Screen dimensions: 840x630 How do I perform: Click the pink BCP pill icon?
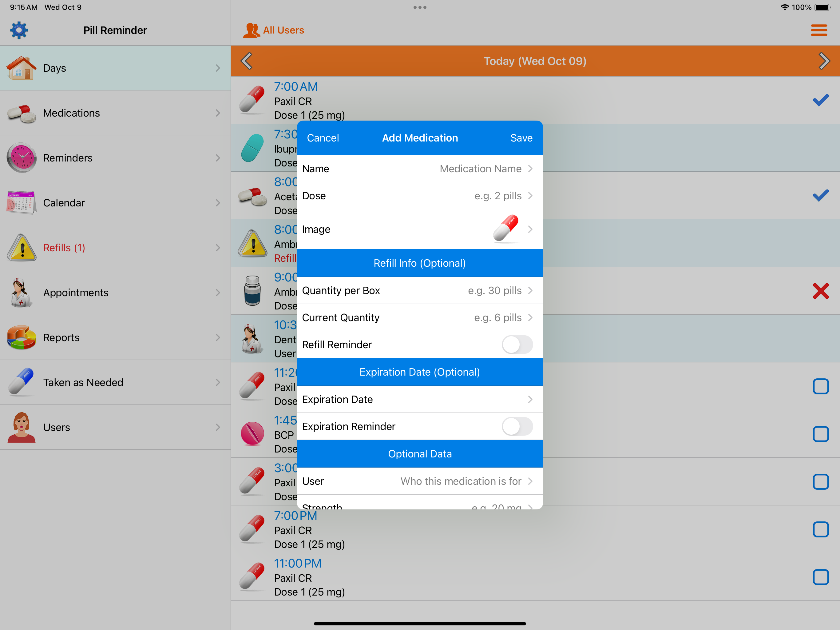252,433
